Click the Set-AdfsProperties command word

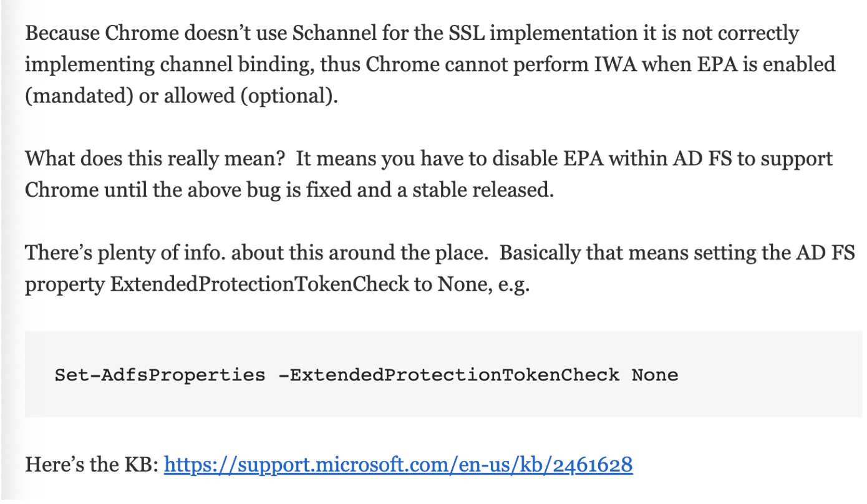[160, 375]
